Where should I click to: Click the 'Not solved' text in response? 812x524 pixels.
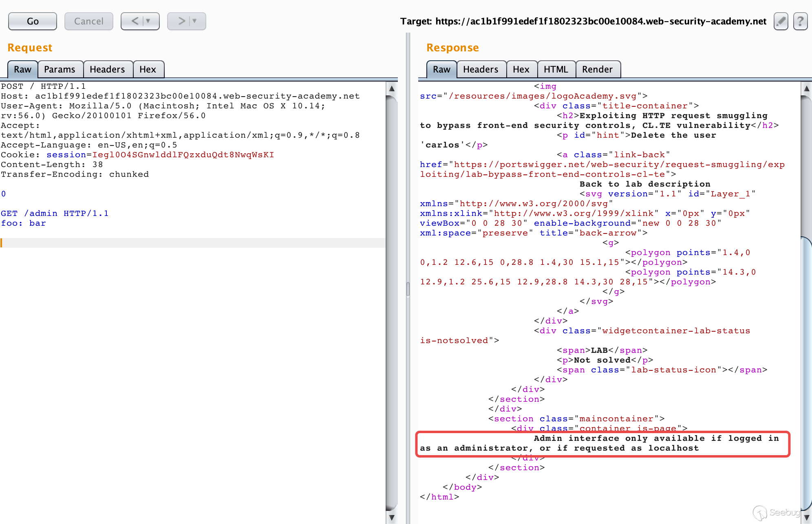602,360
